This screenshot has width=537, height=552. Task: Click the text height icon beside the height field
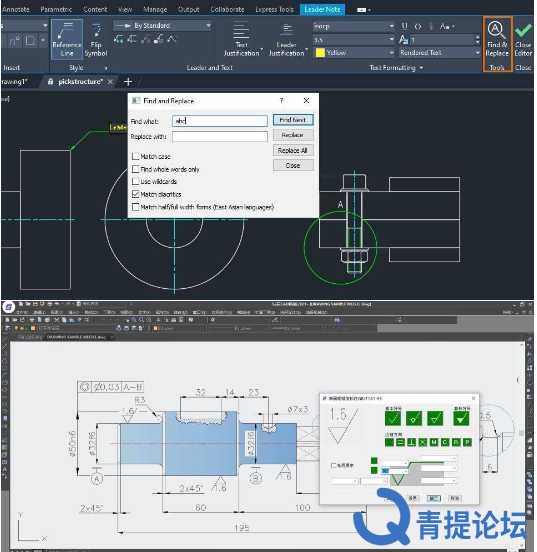404,39
